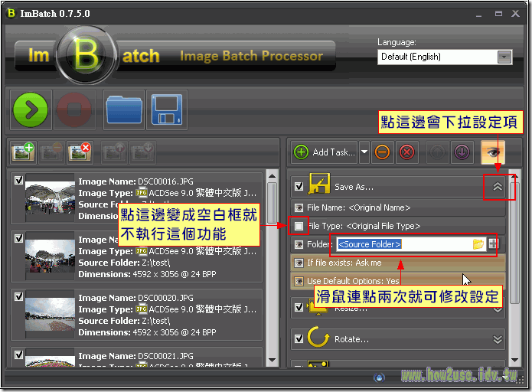Click the Rotate task circular arrow icon

coord(318,337)
